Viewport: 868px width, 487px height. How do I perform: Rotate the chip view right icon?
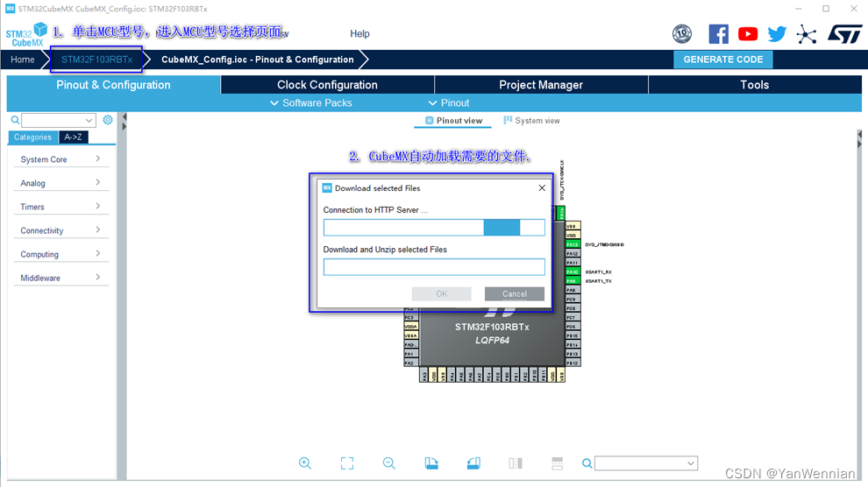pos(473,463)
